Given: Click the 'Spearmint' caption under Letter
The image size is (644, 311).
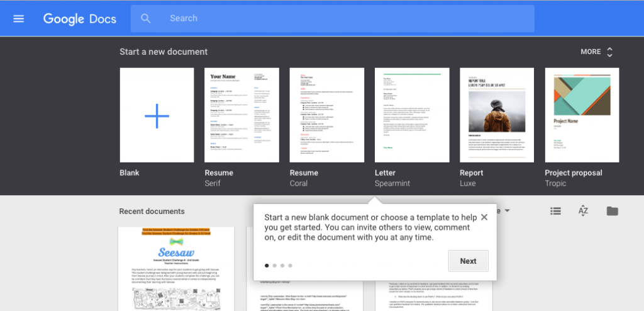Looking at the screenshot, I should 392,183.
